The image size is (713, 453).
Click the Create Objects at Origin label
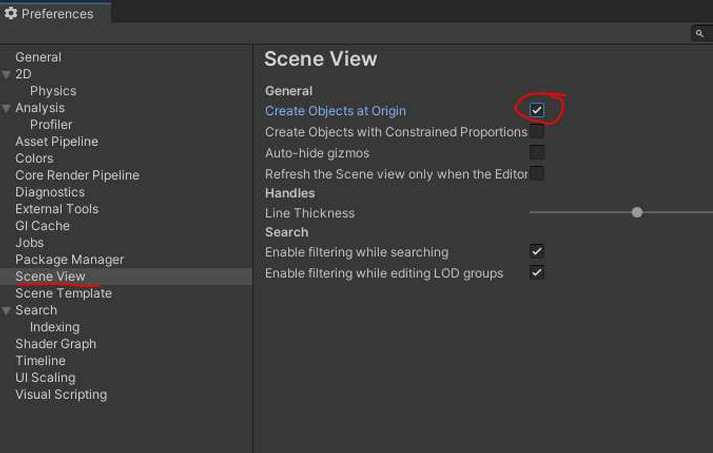[x=335, y=111]
